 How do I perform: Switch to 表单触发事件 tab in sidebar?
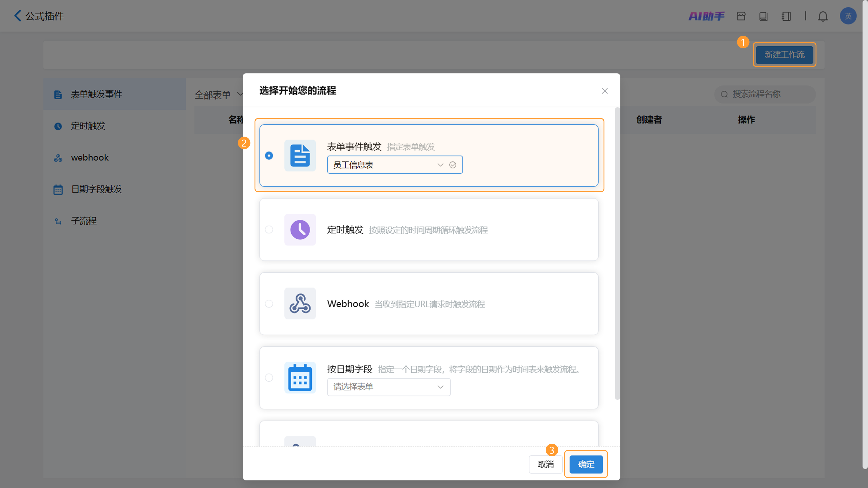tap(115, 94)
